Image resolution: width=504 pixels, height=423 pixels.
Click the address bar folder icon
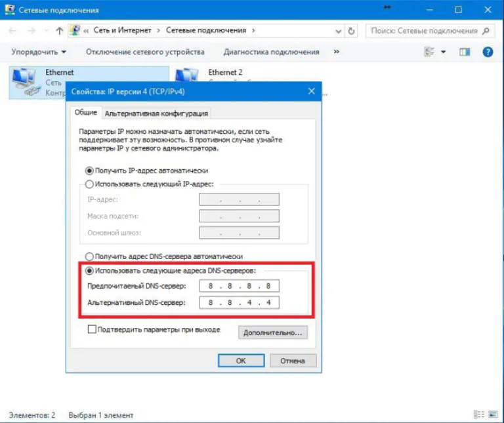click(75, 31)
